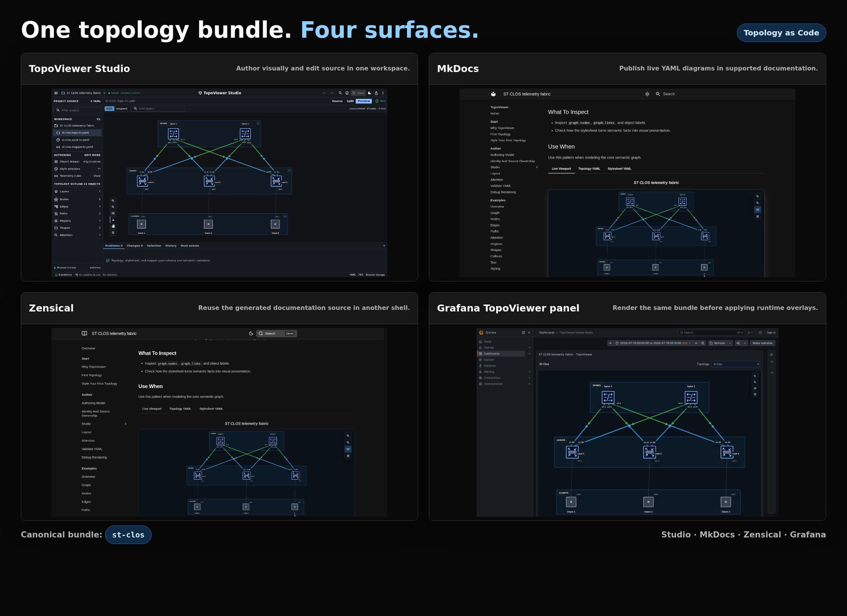Select the pointer tool on Studio canvas toolbar
This screenshot has width=847, height=616.
coord(113,220)
